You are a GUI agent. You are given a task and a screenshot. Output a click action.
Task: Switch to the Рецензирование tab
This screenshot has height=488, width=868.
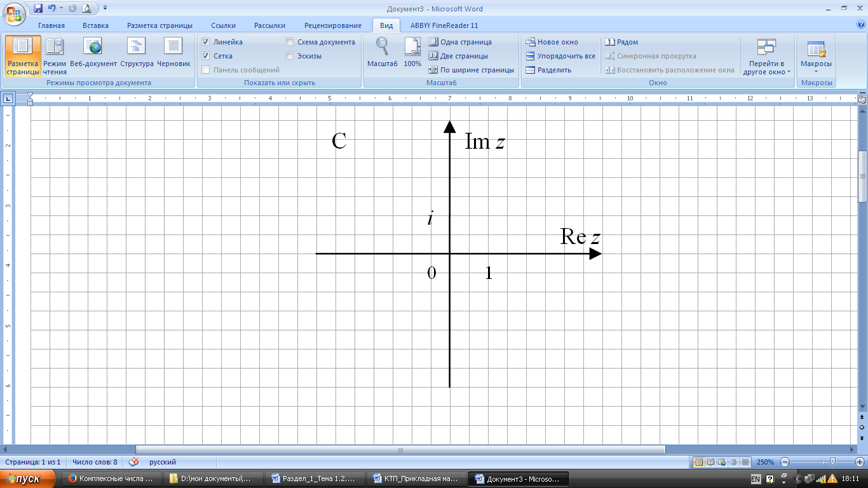(332, 25)
